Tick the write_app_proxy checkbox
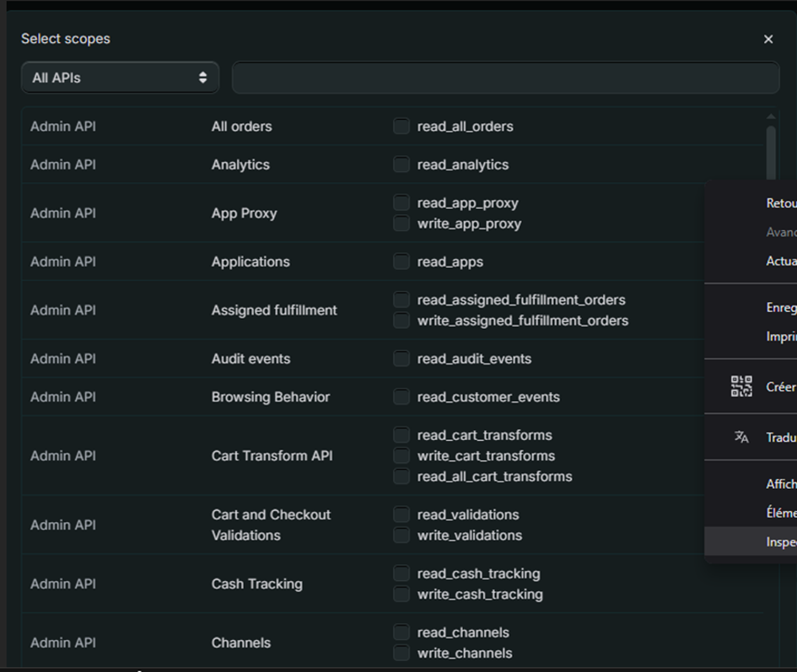797x672 pixels. (401, 223)
